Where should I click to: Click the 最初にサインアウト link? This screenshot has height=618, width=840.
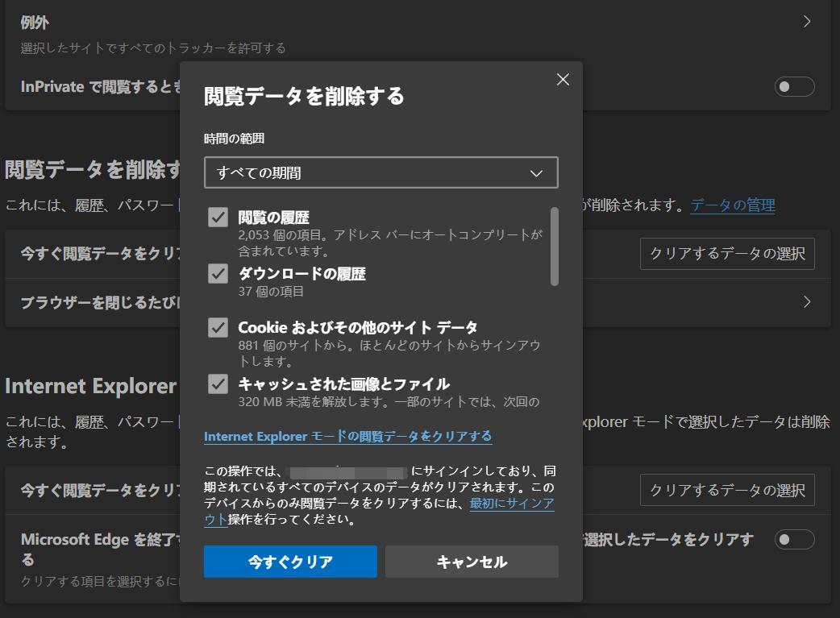pos(512,504)
